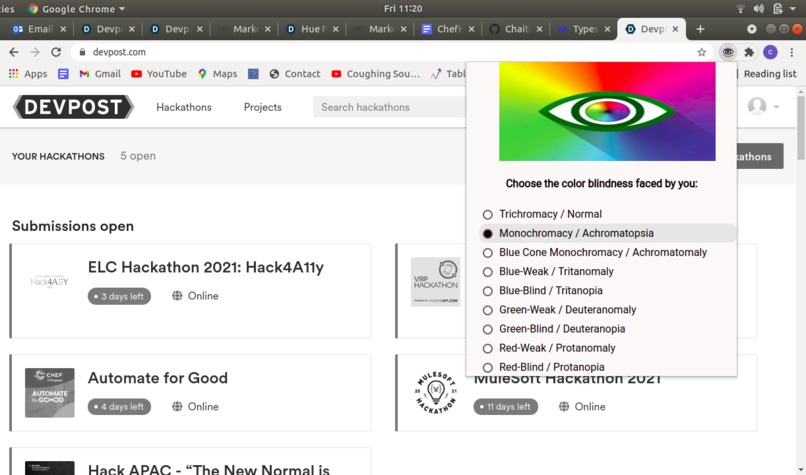Click the 5 open count text
This screenshot has width=806, height=475.
[138, 156]
